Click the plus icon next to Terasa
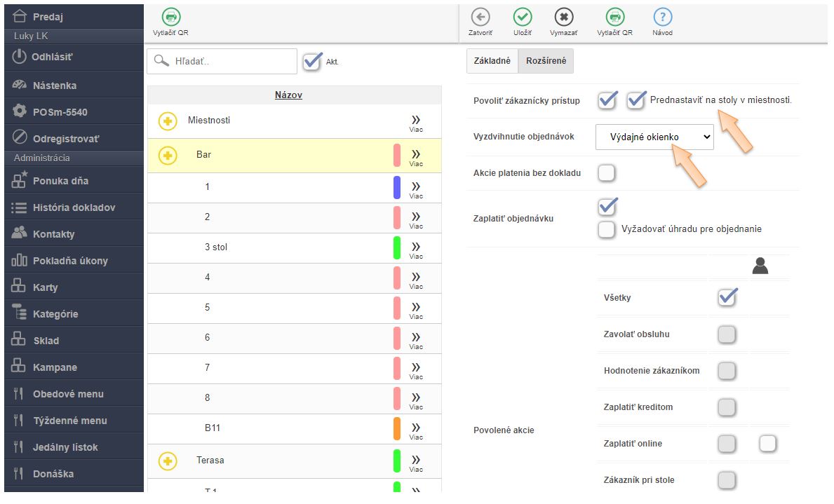Image resolution: width=834 pixels, height=504 pixels. 167,461
